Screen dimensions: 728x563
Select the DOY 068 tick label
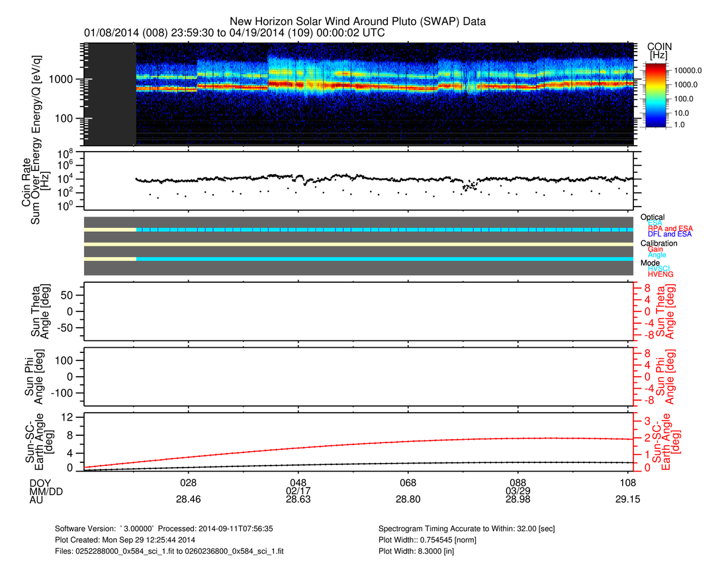(x=408, y=484)
